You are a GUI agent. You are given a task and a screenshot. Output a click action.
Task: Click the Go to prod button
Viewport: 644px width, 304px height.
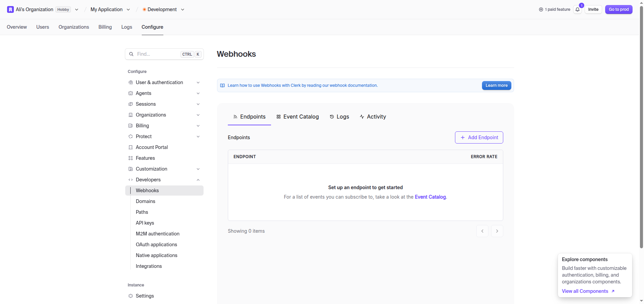619,9
